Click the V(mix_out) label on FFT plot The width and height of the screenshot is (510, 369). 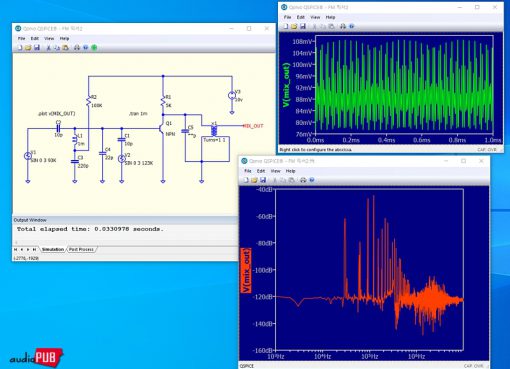(x=246, y=271)
